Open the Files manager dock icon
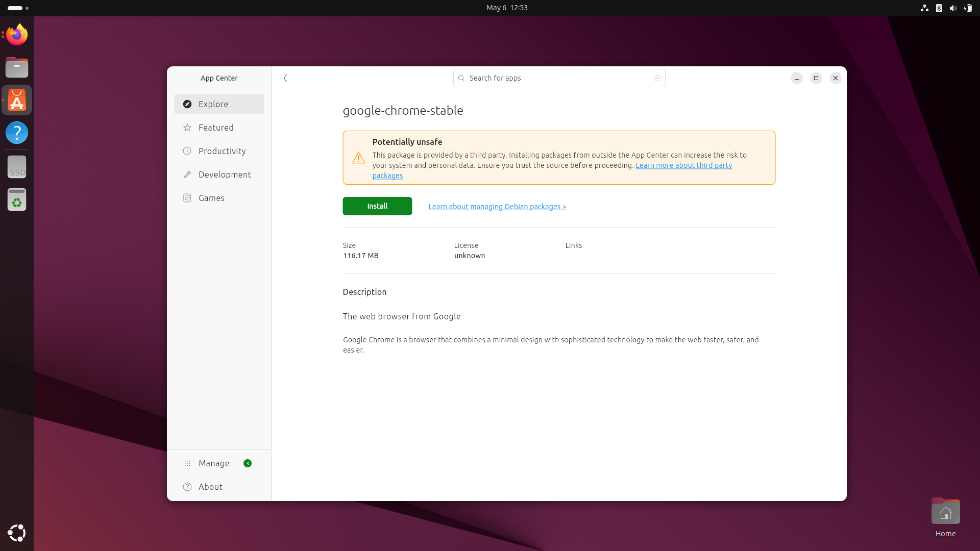The image size is (980, 551). [x=17, y=67]
